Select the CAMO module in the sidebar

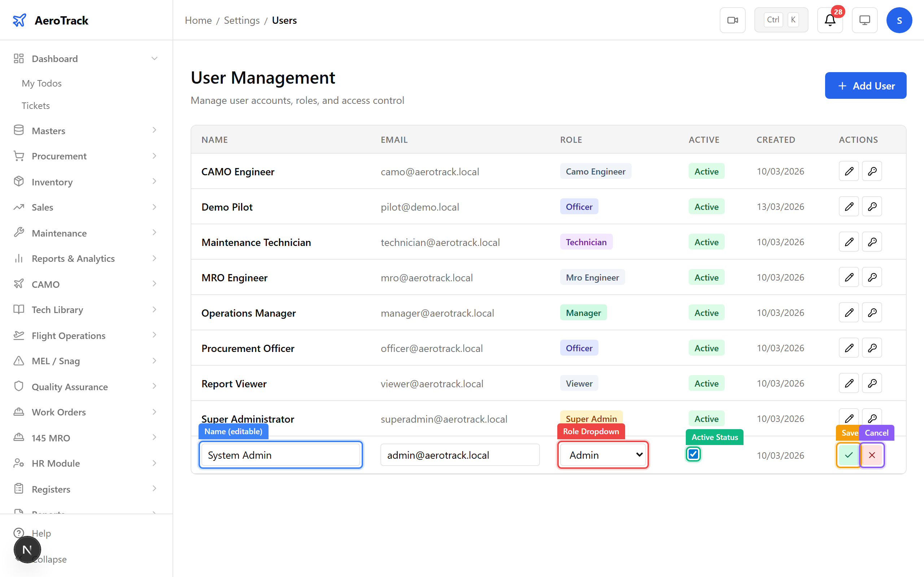45,284
